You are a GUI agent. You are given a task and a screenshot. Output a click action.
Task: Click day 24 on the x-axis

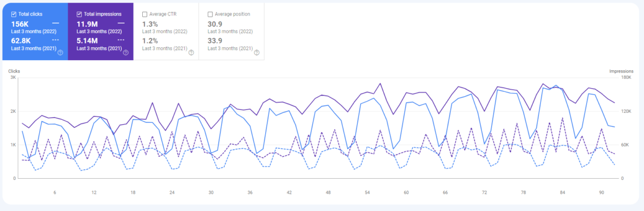[172, 192]
